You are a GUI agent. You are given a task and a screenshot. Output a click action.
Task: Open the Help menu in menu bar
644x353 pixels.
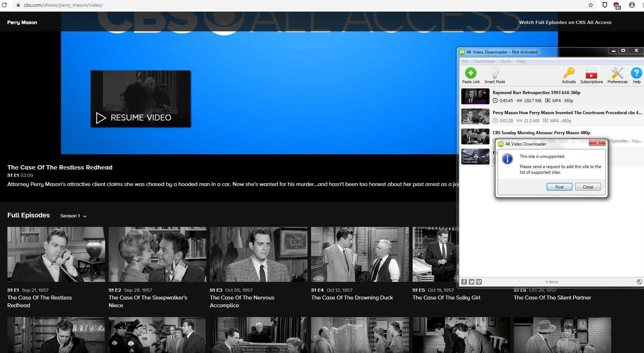point(521,61)
